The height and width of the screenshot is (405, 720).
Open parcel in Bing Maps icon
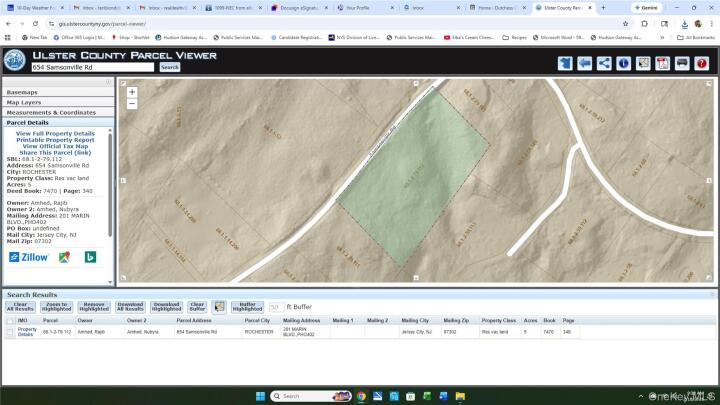pyautogui.click(x=90, y=257)
